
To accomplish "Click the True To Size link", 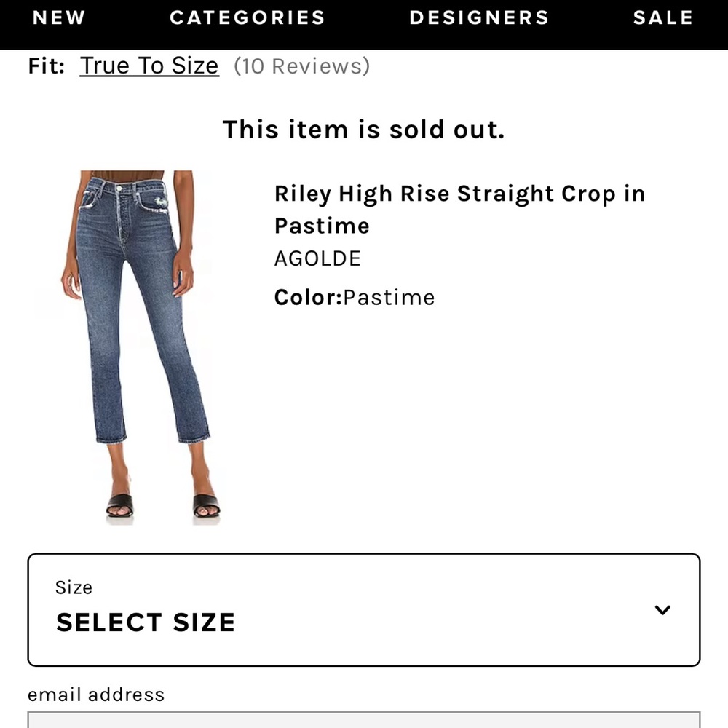I will pyautogui.click(x=149, y=66).
